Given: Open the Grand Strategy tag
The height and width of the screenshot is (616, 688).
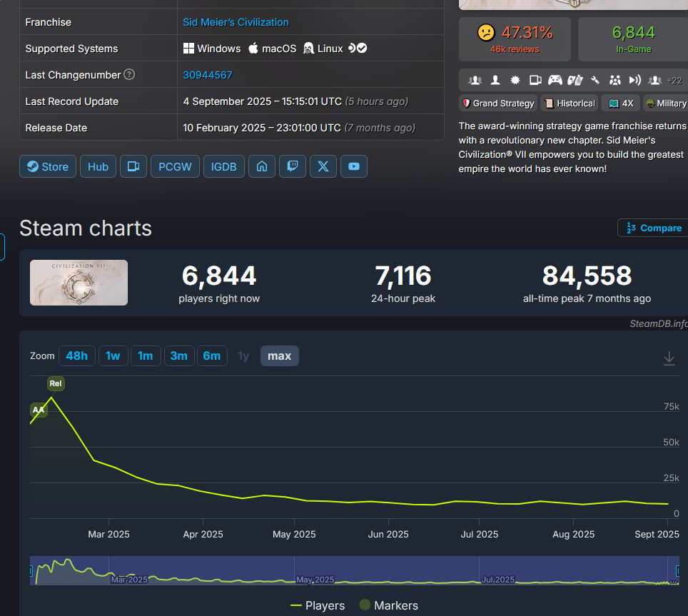Looking at the screenshot, I should pos(498,103).
